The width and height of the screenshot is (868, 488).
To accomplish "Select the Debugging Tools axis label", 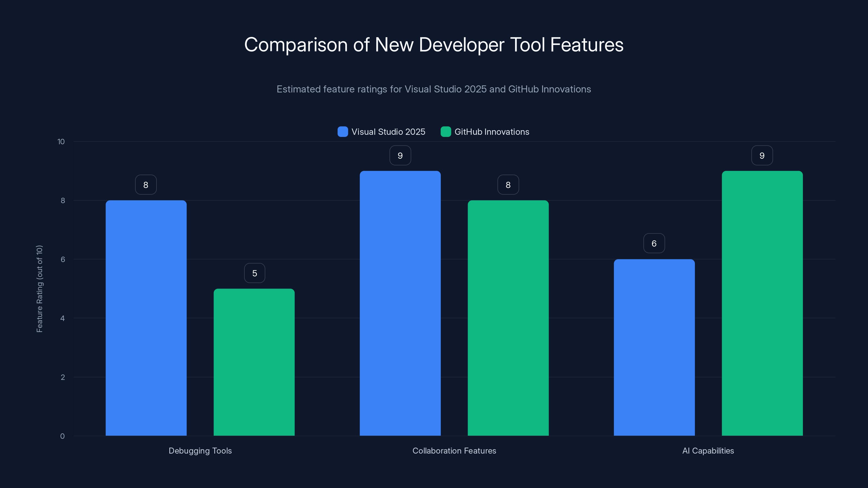I will (x=200, y=451).
